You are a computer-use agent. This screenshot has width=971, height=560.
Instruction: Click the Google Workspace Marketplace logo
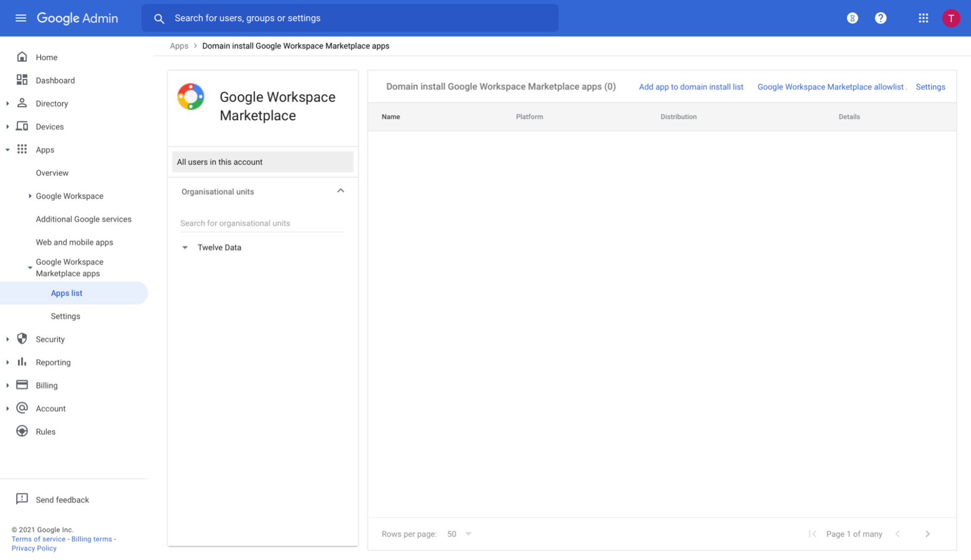tap(190, 97)
